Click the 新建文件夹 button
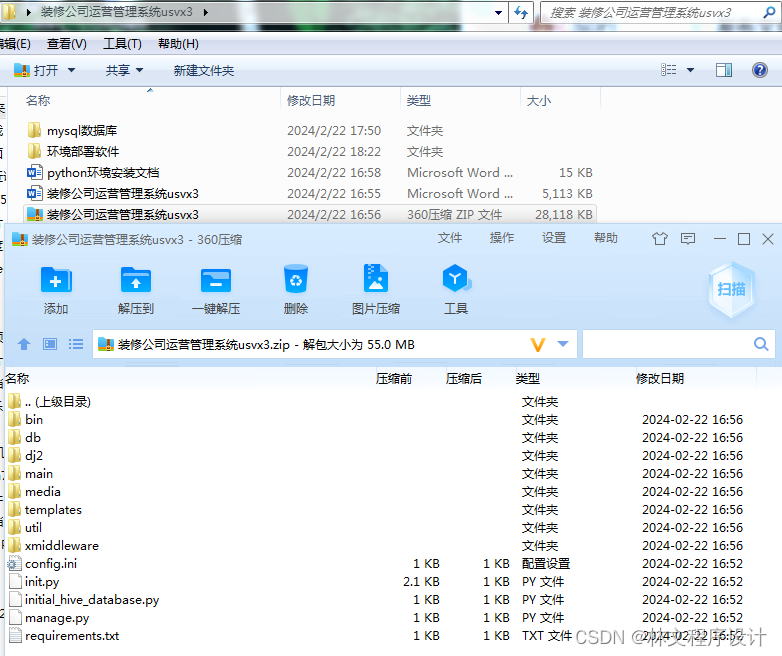The width and height of the screenshot is (782, 656). 203,70
